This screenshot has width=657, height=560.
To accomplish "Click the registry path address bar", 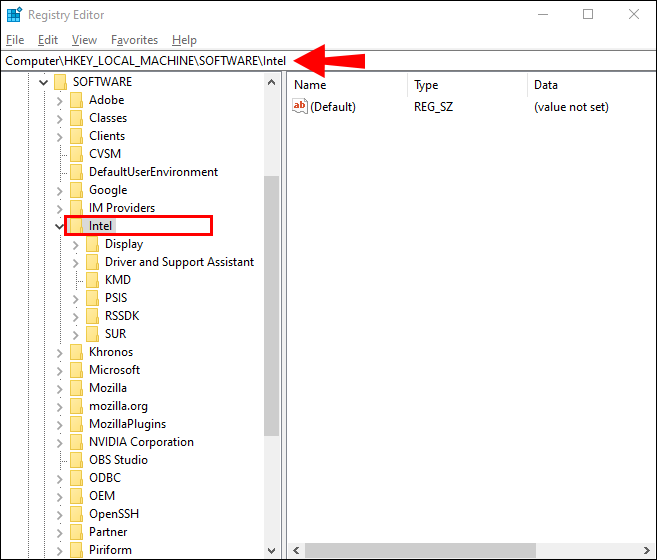I will tap(328, 61).
